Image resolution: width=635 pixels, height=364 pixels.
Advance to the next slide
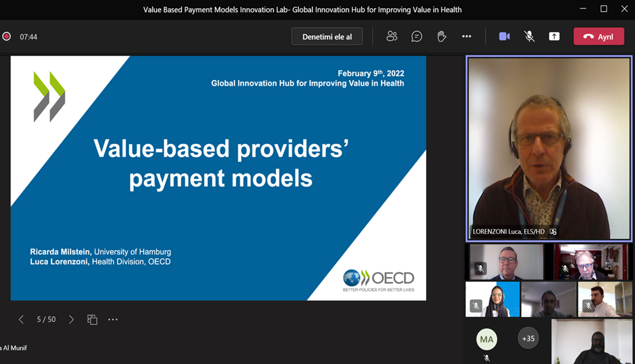click(x=71, y=319)
